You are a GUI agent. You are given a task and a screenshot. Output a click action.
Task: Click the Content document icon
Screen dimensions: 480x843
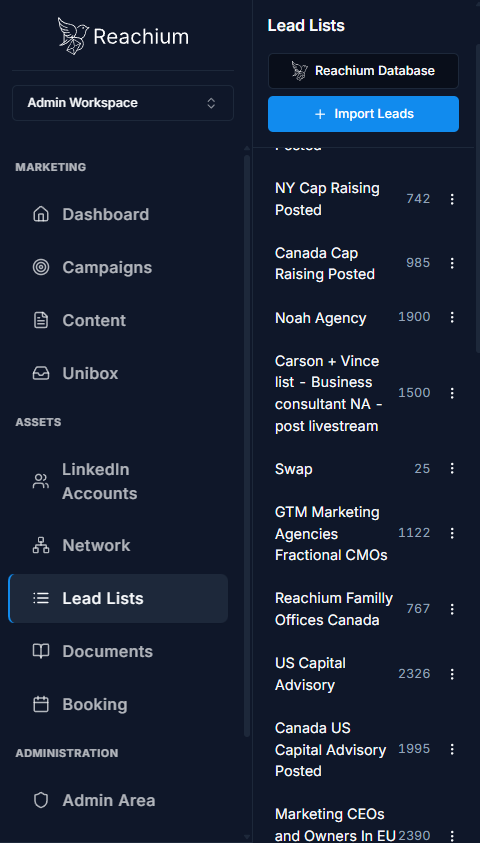(41, 320)
